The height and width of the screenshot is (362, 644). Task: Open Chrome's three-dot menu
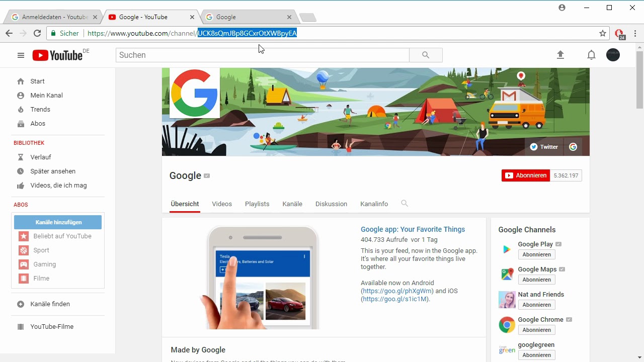[x=635, y=33]
